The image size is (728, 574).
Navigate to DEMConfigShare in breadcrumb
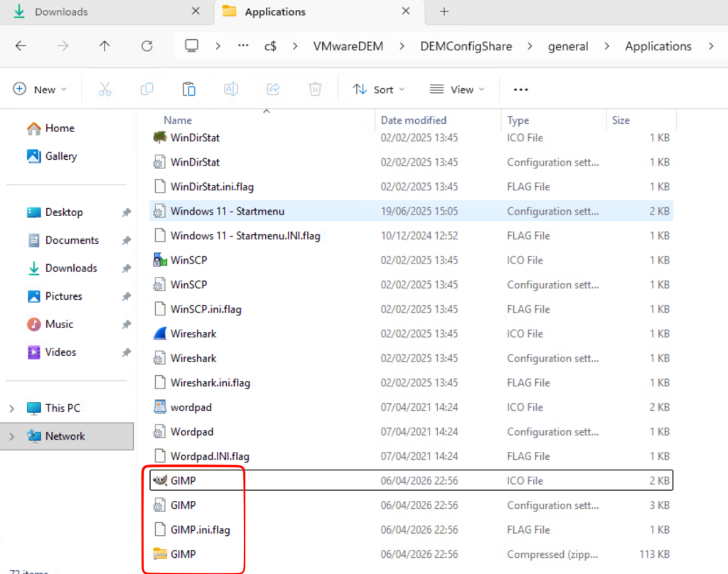pyautogui.click(x=466, y=46)
